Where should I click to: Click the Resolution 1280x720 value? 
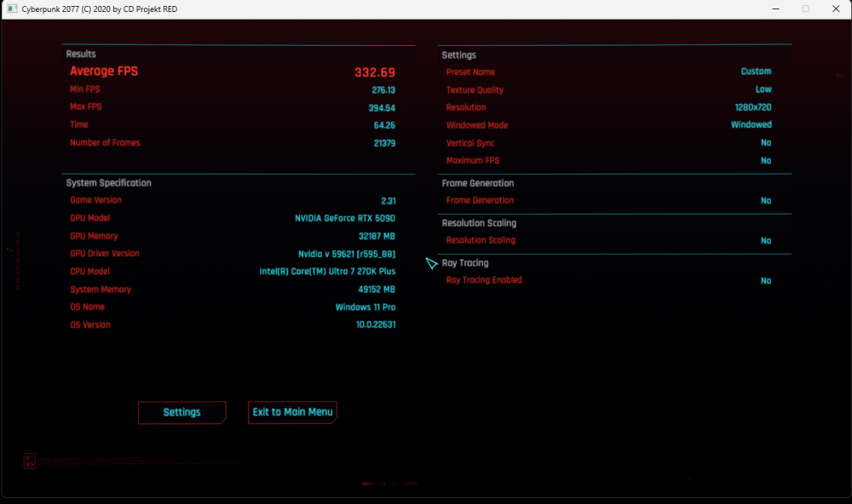(752, 107)
